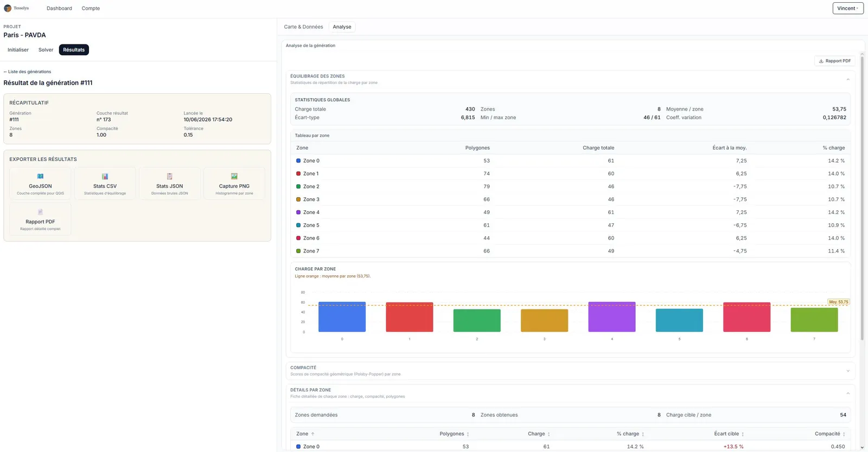Click the teal Zone 5 color swatch
The image size is (868, 452).
(x=298, y=225)
